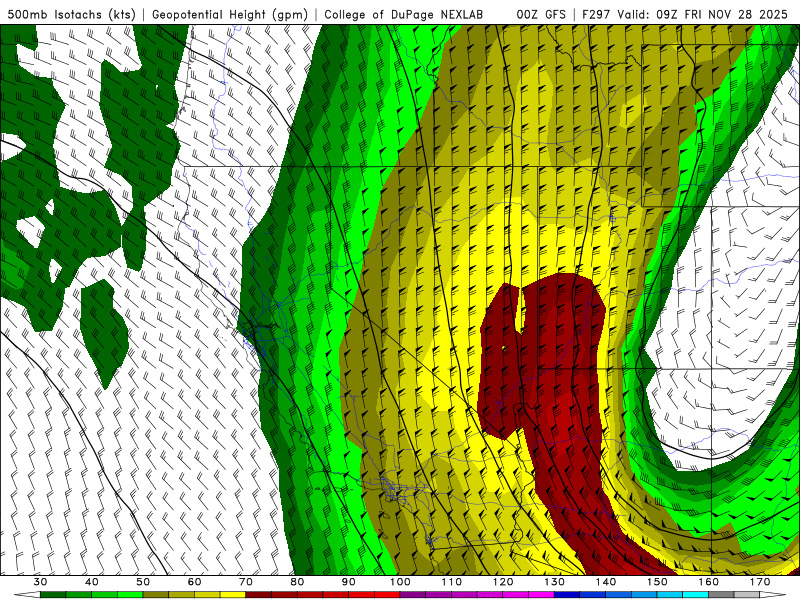
Task: Click the '500mb Isotachs (kts)' title text
Action: (72, 14)
